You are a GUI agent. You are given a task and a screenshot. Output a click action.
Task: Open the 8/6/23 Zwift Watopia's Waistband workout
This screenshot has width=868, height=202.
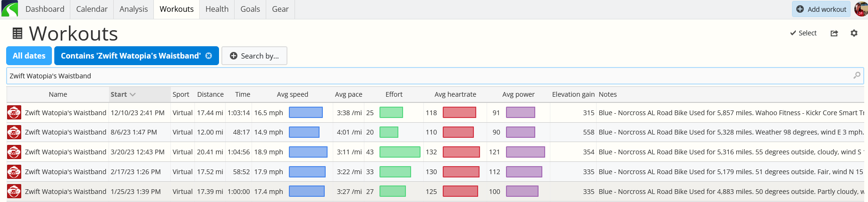point(66,132)
